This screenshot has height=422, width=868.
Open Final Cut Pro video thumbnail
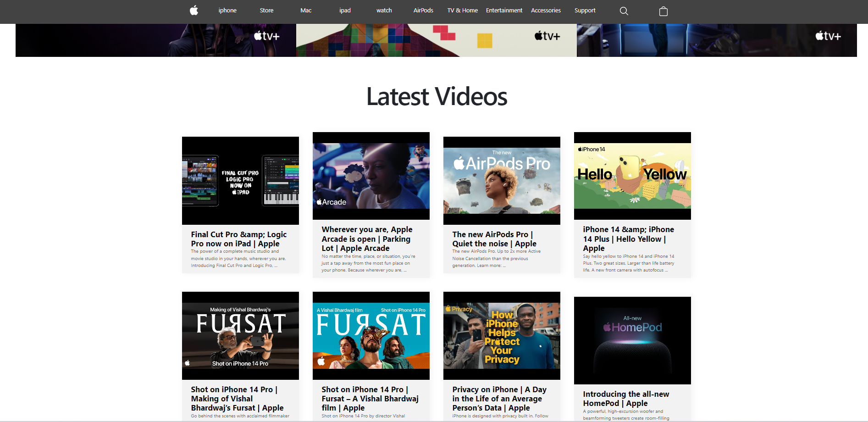pyautogui.click(x=240, y=181)
